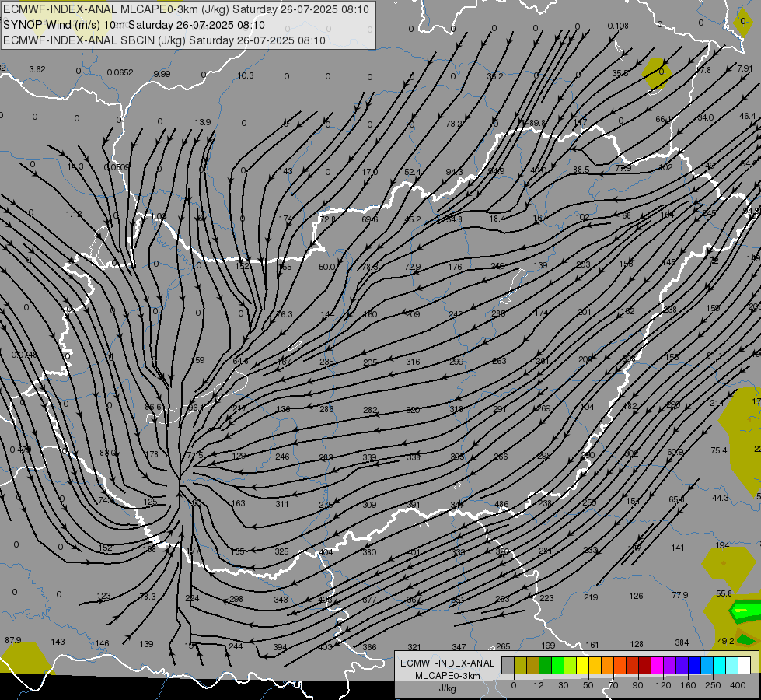761x700 pixels.
Task: Click the map value 1.12
Action: tap(73, 214)
